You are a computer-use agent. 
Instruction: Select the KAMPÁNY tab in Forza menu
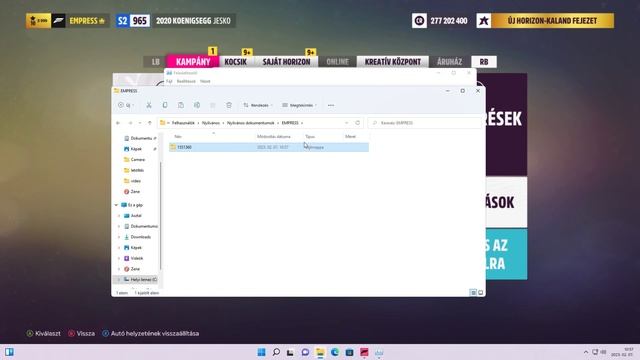[x=193, y=62]
